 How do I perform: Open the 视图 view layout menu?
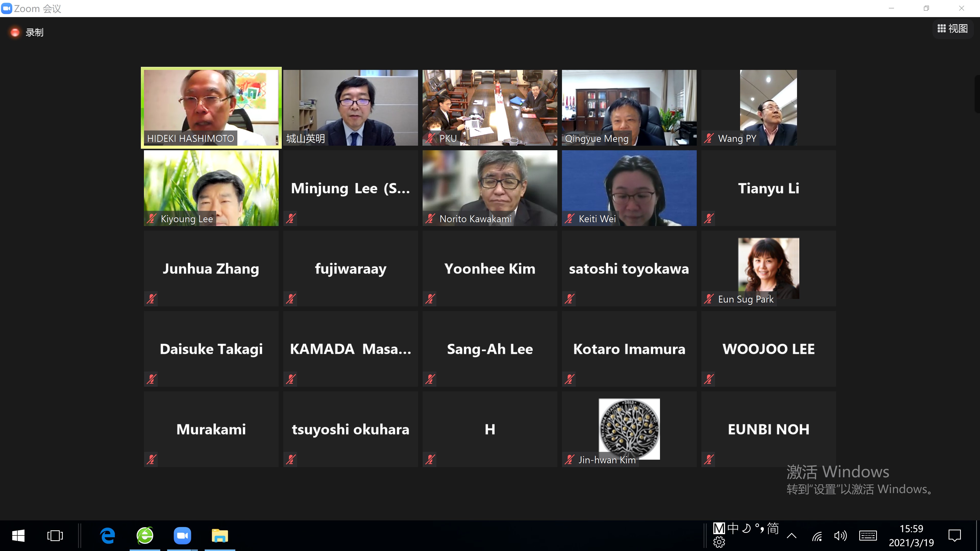(953, 29)
